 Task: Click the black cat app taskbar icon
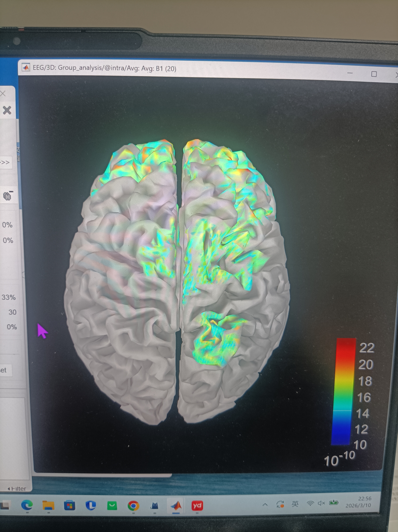coord(154,506)
